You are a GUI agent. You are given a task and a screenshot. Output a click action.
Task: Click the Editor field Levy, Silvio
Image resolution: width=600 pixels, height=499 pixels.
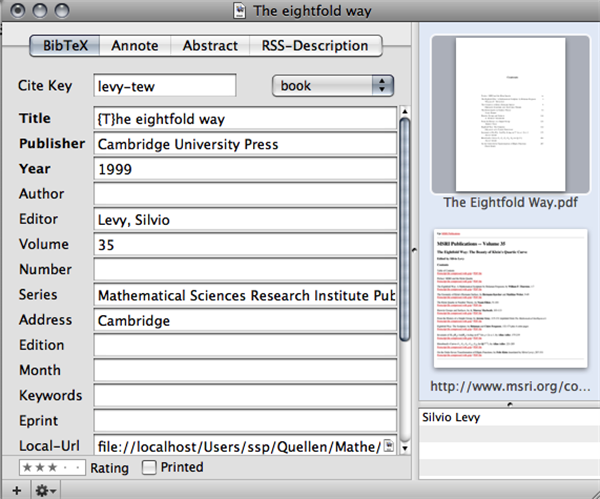coord(245,220)
